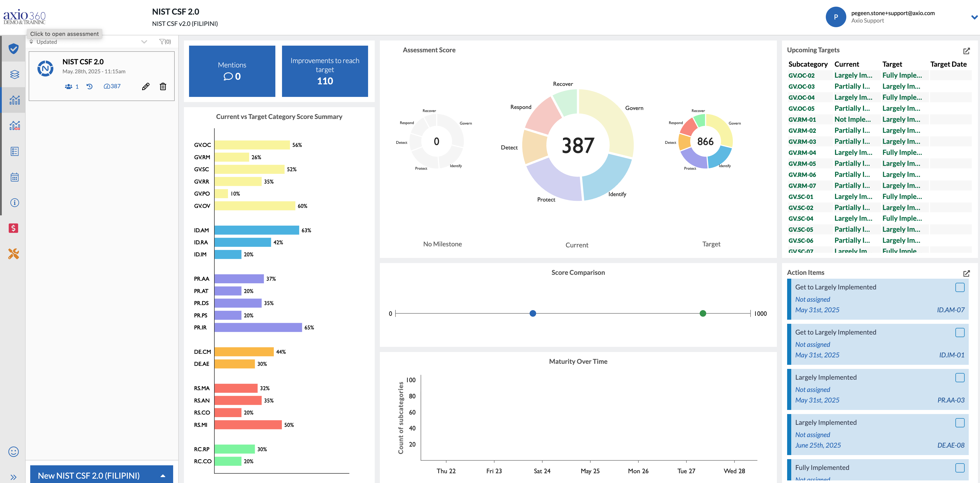Click GV.RM-01 Not Imple... current cell
Viewport: 980px width, 483px height.
click(x=852, y=120)
